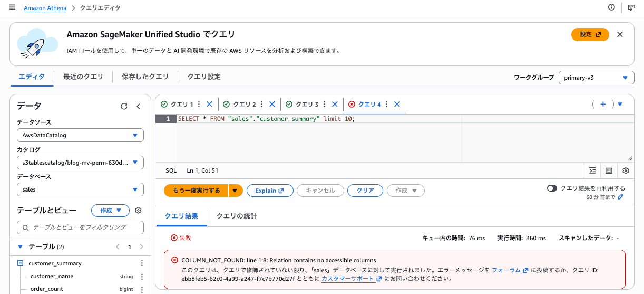Open tables and views settings gear
The height and width of the screenshot is (294, 644).
click(x=138, y=211)
